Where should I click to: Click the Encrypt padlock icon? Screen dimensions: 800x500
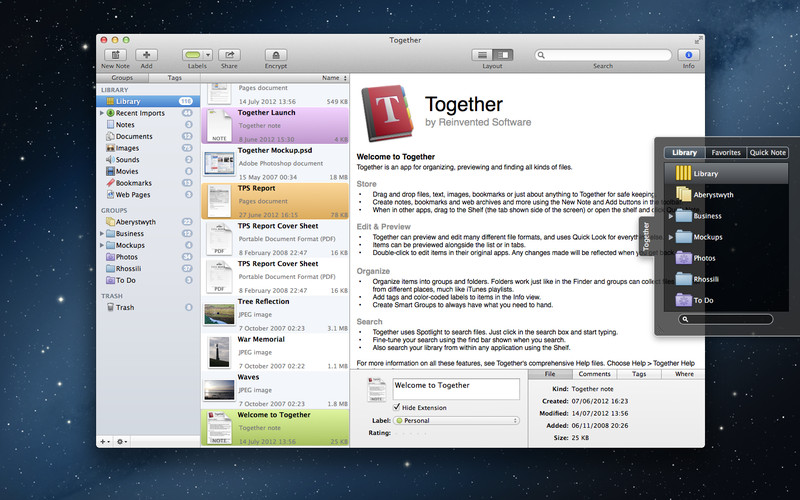276,55
